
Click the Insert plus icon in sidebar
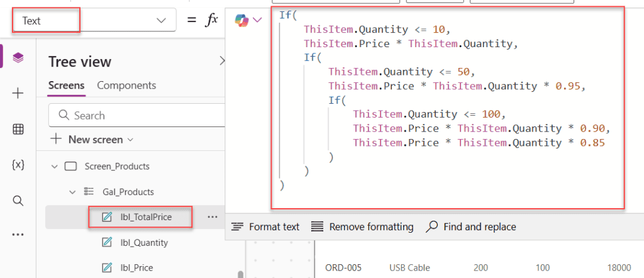pos(18,94)
